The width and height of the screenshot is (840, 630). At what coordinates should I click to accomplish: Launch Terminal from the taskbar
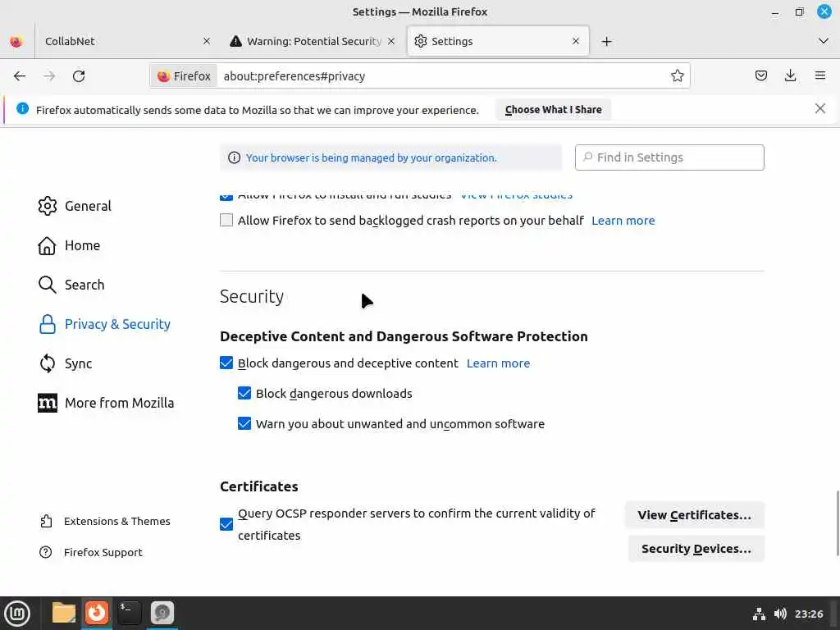click(x=129, y=613)
